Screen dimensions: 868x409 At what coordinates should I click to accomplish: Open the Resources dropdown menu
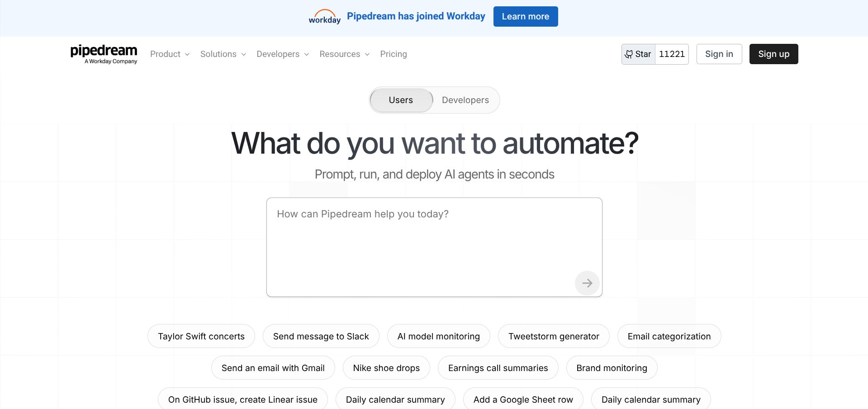[344, 54]
